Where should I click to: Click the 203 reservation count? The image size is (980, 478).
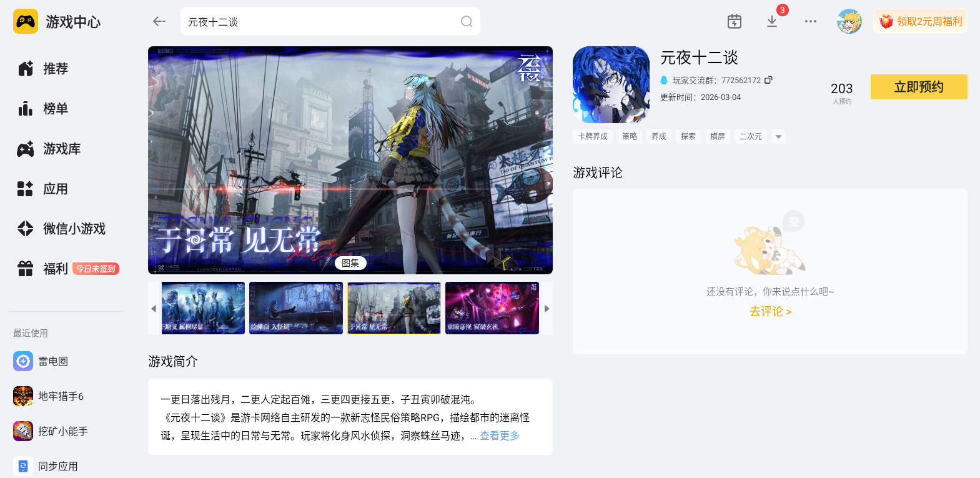click(841, 89)
